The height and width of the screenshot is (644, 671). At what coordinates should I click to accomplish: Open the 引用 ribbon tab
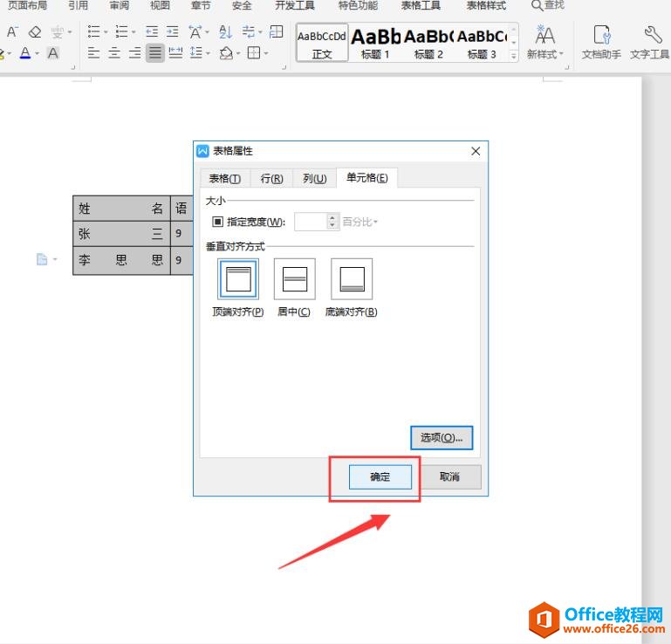[78, 5]
